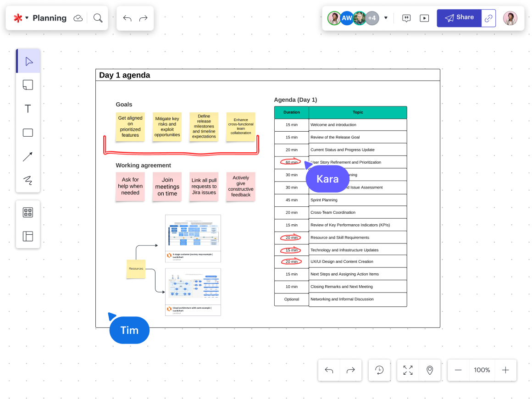Open the revision history
The image size is (532, 399).
pyautogui.click(x=379, y=370)
